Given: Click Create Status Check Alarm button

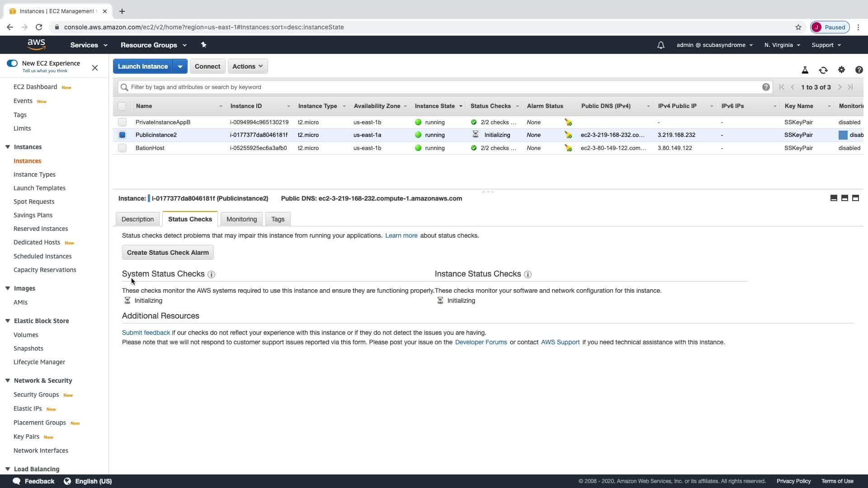Looking at the screenshot, I should [168, 253].
